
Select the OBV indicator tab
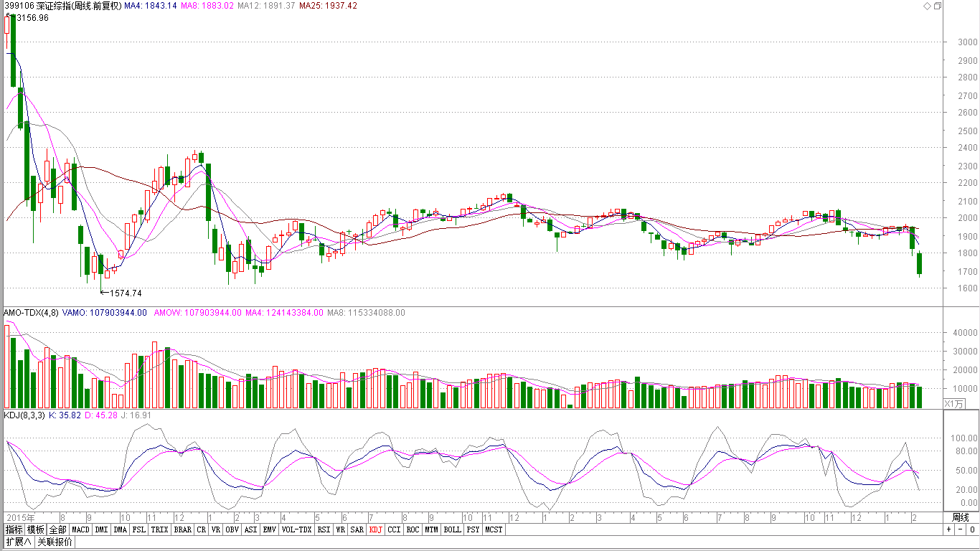pyautogui.click(x=232, y=529)
